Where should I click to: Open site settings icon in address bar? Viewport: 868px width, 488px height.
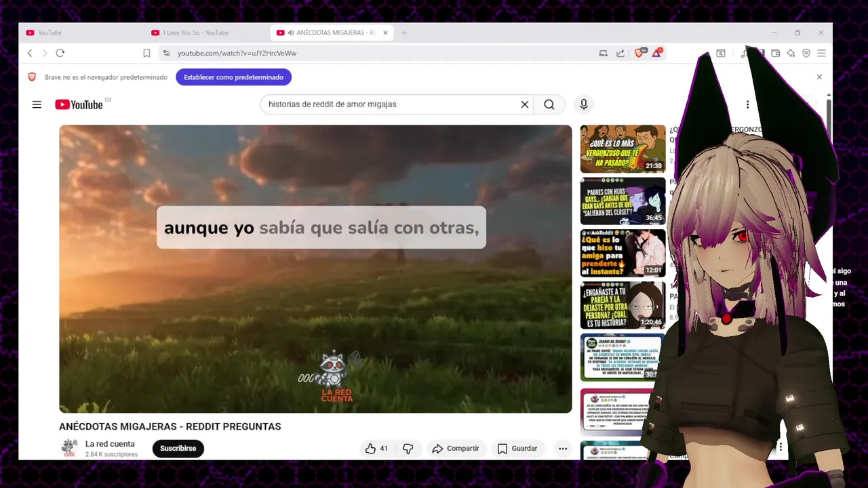[x=166, y=53]
